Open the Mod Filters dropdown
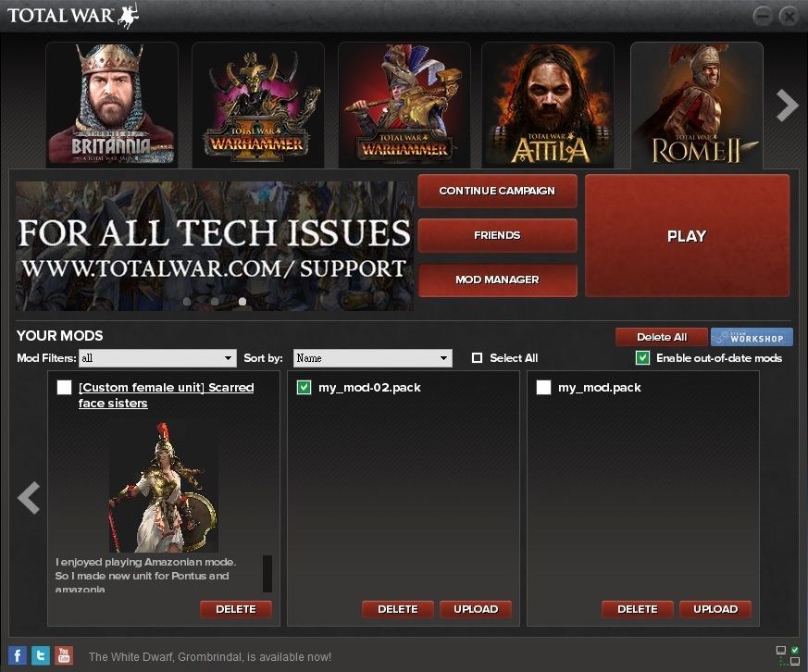Viewport: 808px width, 672px height. 157,358
